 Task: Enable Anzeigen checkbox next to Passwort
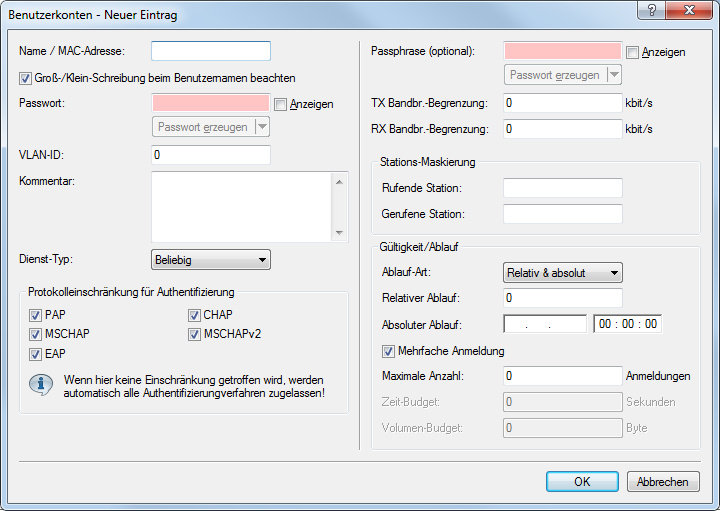[281, 104]
